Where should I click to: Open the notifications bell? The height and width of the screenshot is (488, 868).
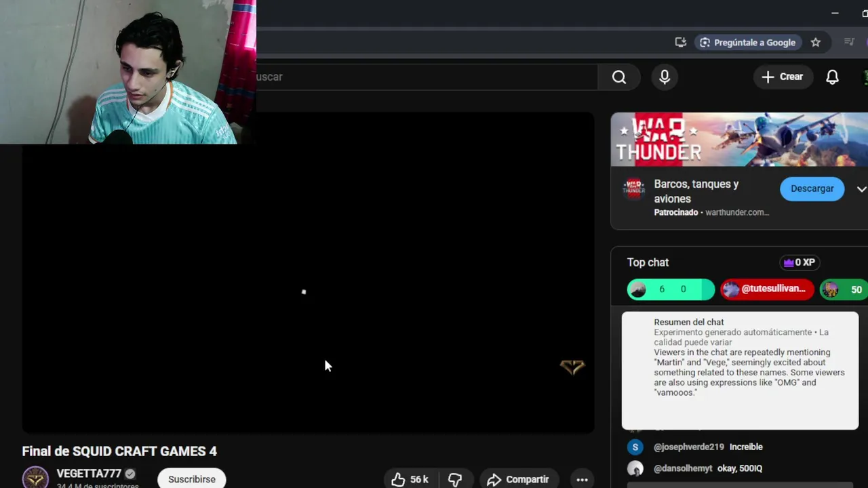click(x=832, y=77)
